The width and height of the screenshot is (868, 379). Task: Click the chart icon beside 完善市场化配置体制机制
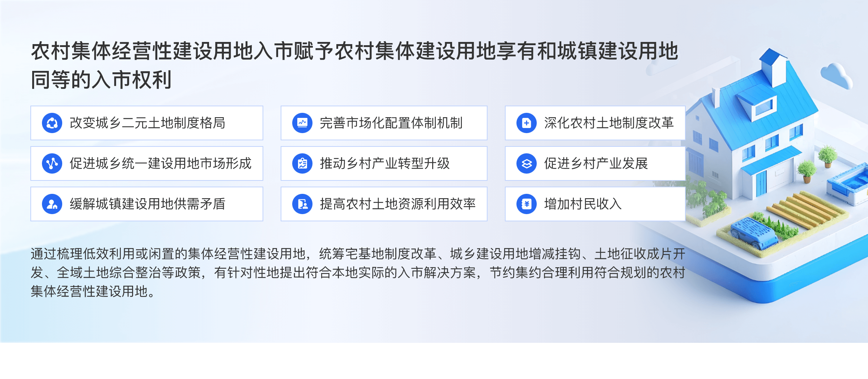pos(302,123)
